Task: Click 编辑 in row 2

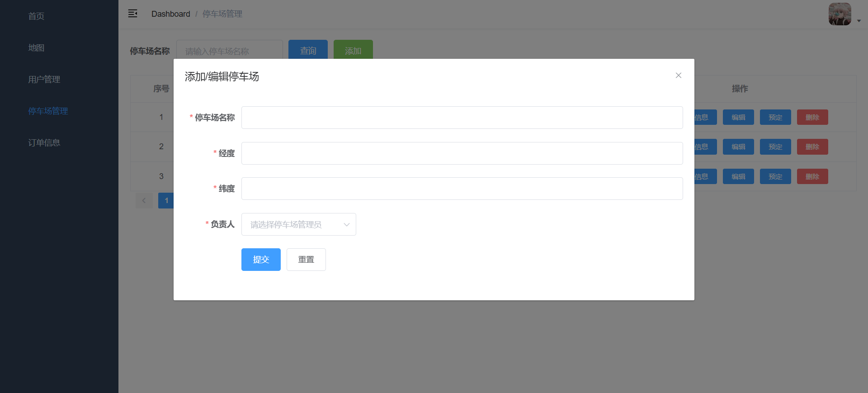Action: click(x=738, y=147)
